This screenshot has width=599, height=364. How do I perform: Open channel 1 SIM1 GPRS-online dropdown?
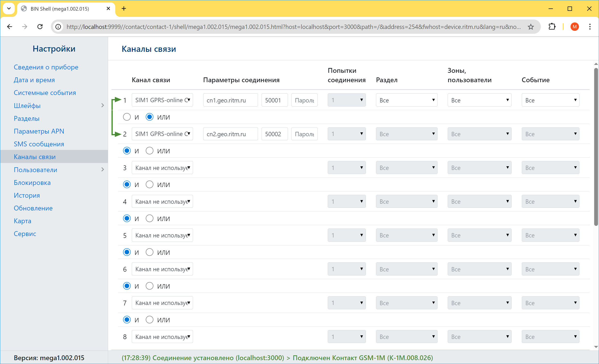162,100
